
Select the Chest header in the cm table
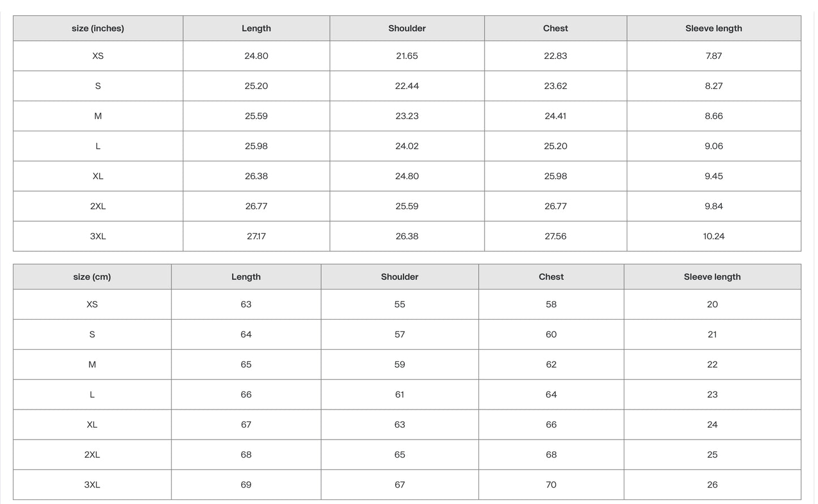[551, 277]
